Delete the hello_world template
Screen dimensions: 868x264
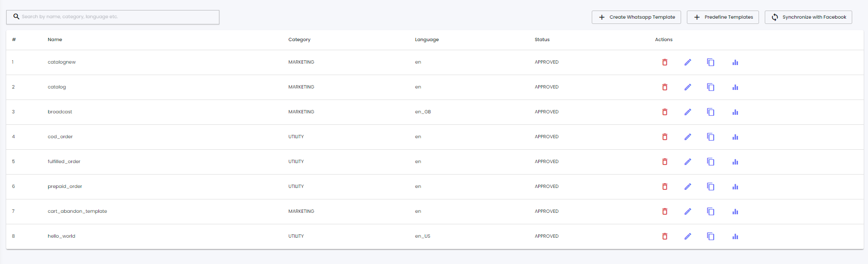664,236
